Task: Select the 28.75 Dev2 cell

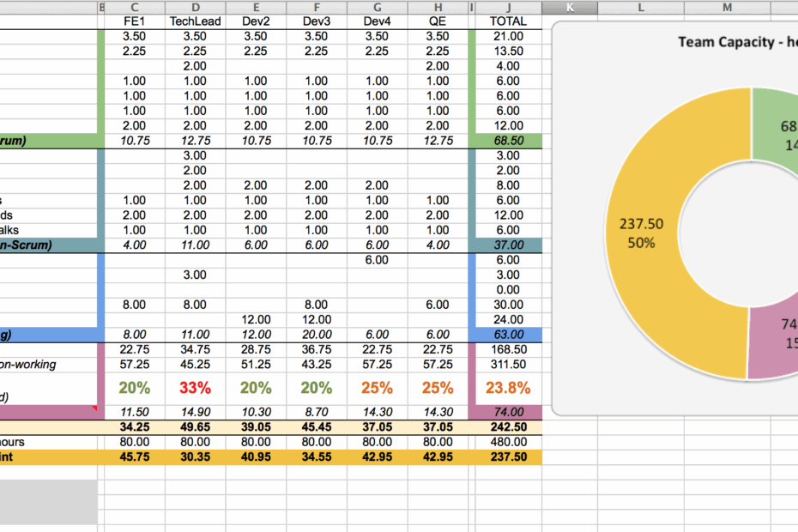Action: (x=256, y=350)
